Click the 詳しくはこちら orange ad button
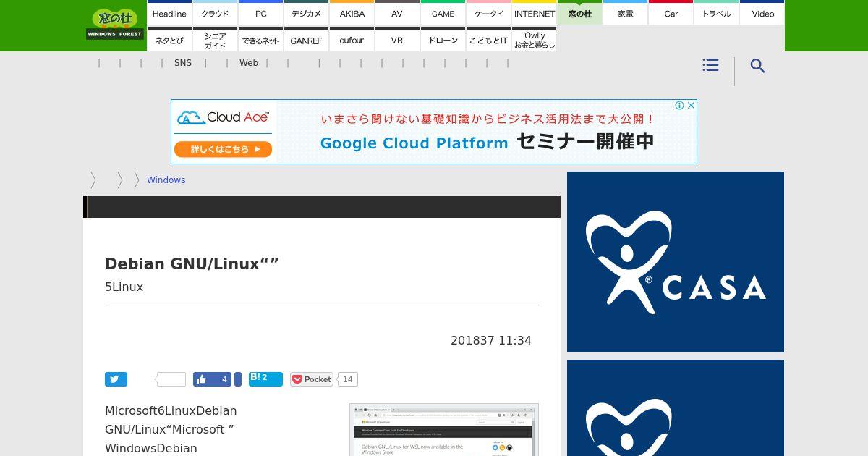Screen dimensions: 868x456 pyautogui.click(x=223, y=149)
